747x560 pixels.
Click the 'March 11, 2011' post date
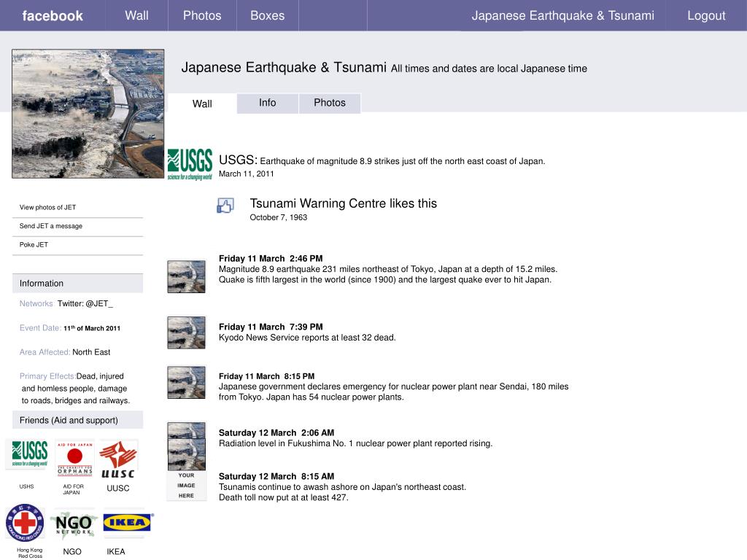pos(247,174)
